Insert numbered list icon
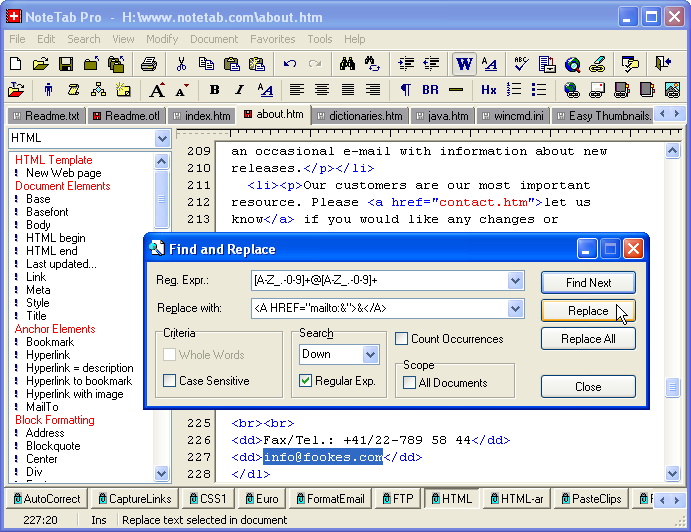691x532 pixels. 514,90
